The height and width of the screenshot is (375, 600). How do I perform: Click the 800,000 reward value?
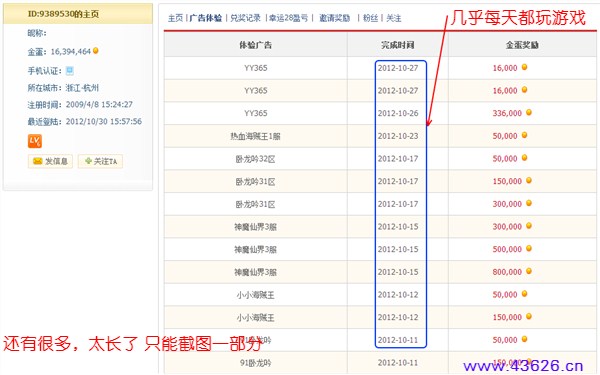coord(507,272)
